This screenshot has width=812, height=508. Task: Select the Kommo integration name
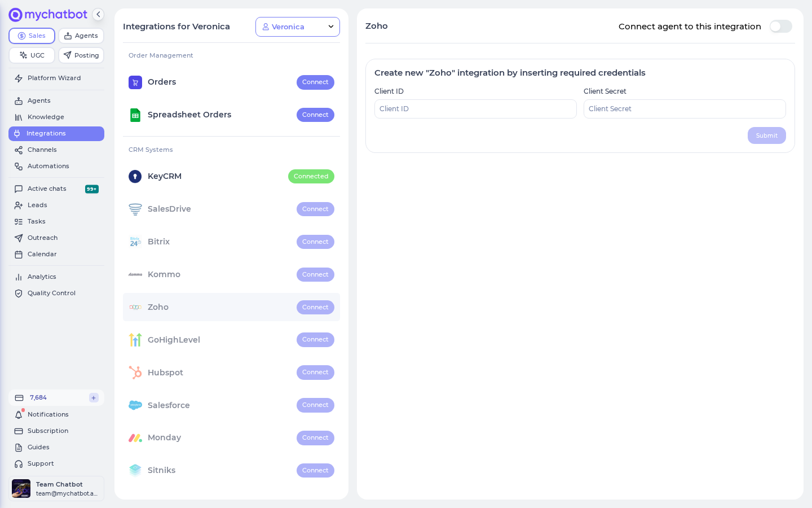point(164,275)
